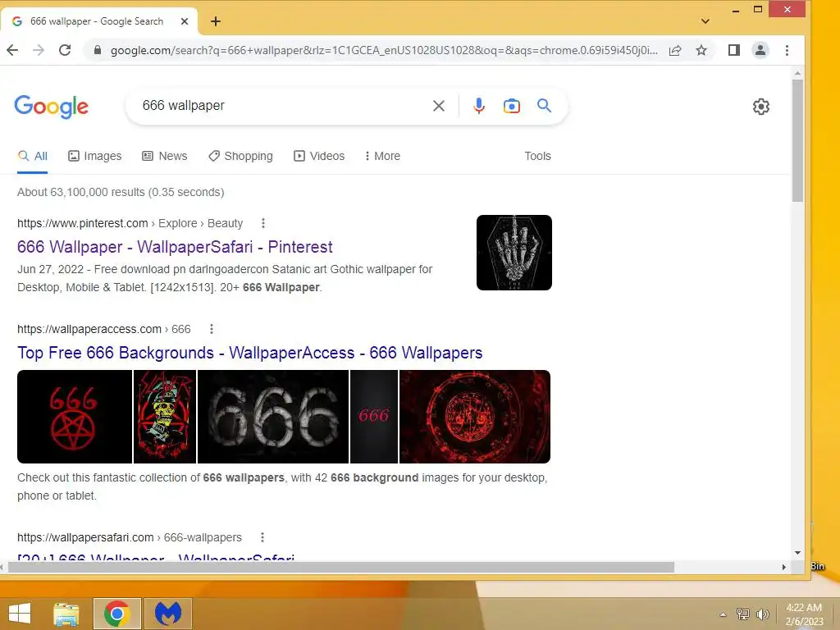The width and height of the screenshot is (840, 630).
Task: Open Chrome three-dot menu
Action: (787, 50)
